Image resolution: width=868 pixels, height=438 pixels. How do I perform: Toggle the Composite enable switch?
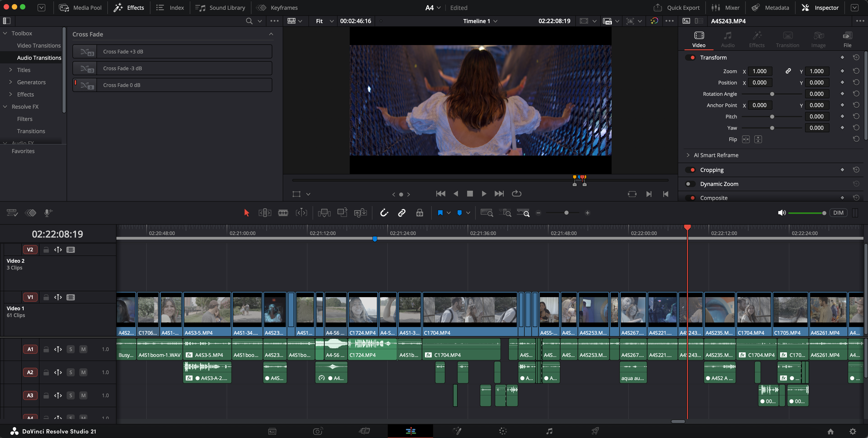click(x=691, y=198)
